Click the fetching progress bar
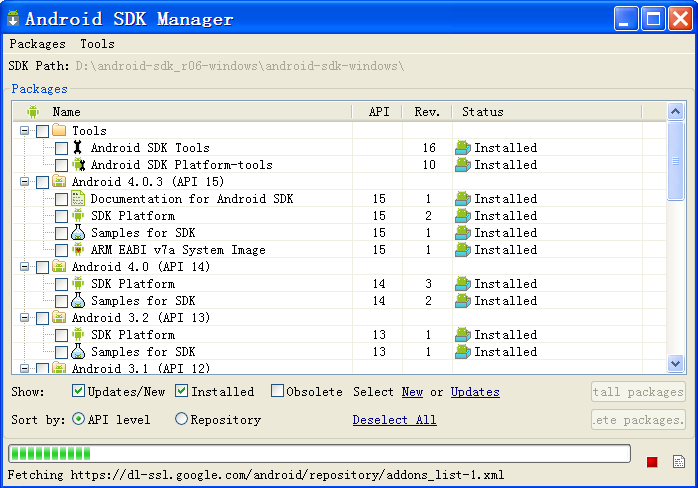The width and height of the screenshot is (698, 488). pos(319,454)
